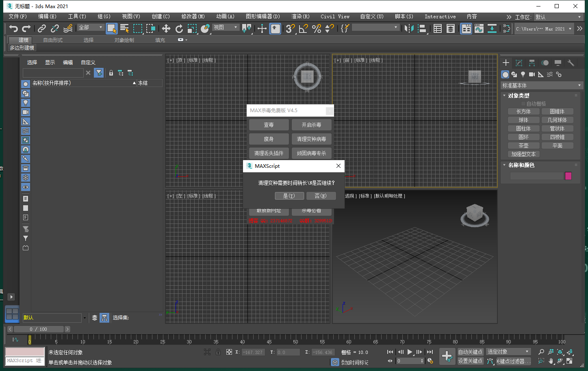Click the play animation button
Viewport: 588px width, 371px height.
(410, 352)
